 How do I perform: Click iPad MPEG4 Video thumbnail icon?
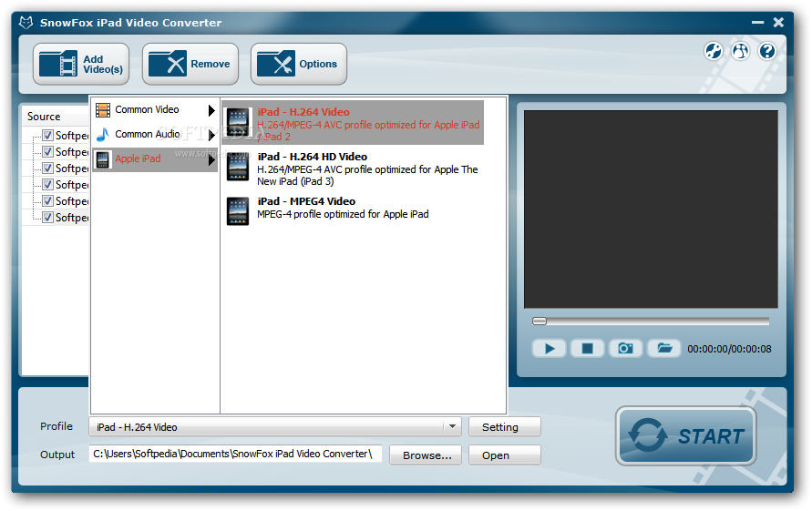(x=238, y=211)
